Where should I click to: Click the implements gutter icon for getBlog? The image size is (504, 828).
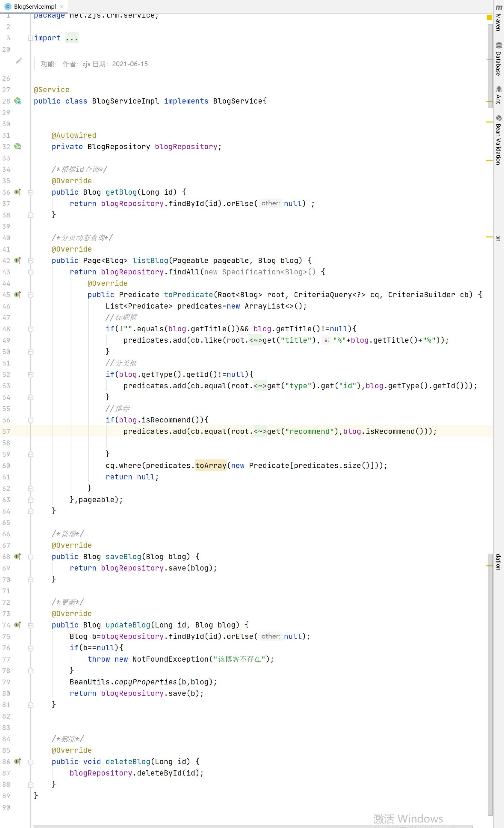(x=18, y=192)
